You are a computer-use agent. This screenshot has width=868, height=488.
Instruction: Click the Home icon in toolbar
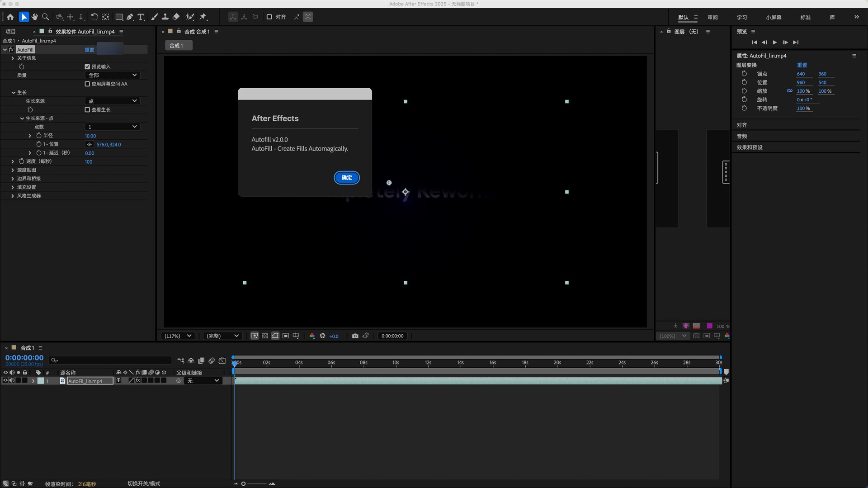10,17
